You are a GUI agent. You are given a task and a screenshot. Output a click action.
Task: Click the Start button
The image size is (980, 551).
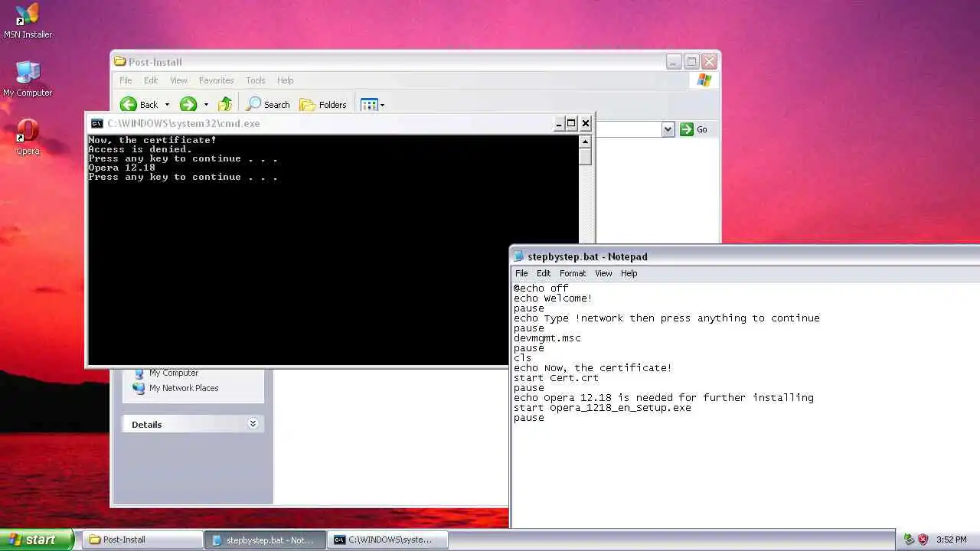pos(37,540)
